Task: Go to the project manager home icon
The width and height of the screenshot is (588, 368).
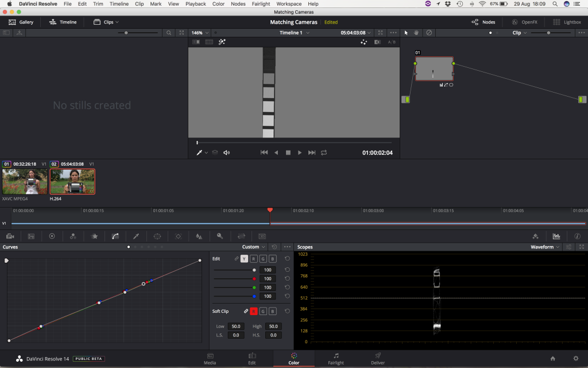Action: [552, 359]
